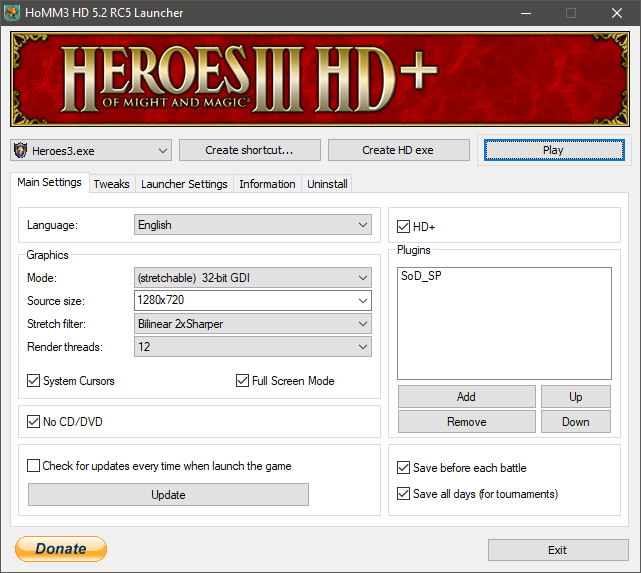Screen dimensions: 641x573
Task: Toggle the HD+ checkbox
Action: pos(404,228)
